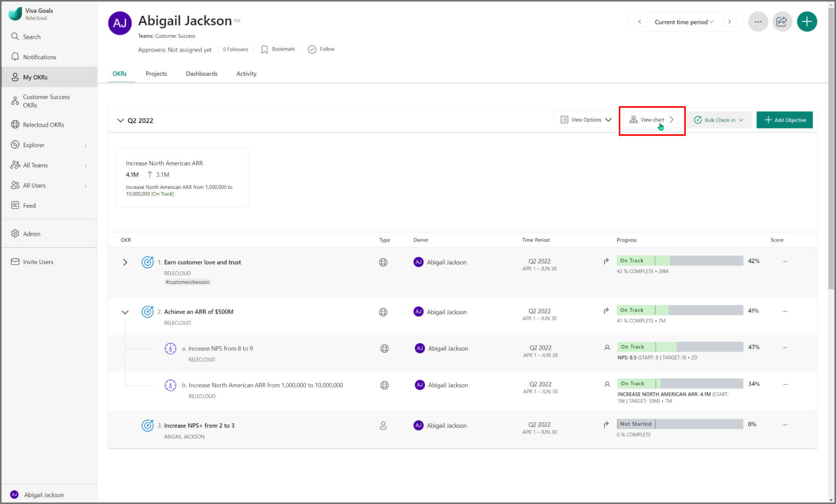
Task: Click the green plus create button
Action: coord(807,21)
